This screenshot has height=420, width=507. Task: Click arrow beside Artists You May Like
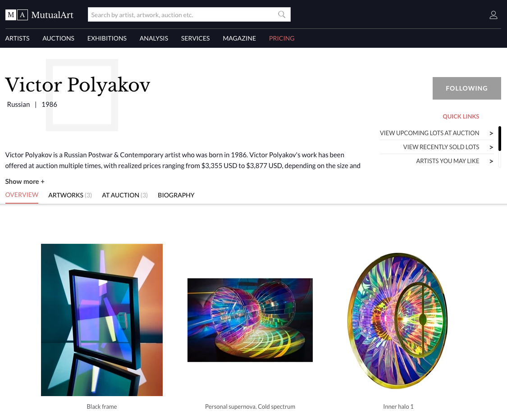491,161
